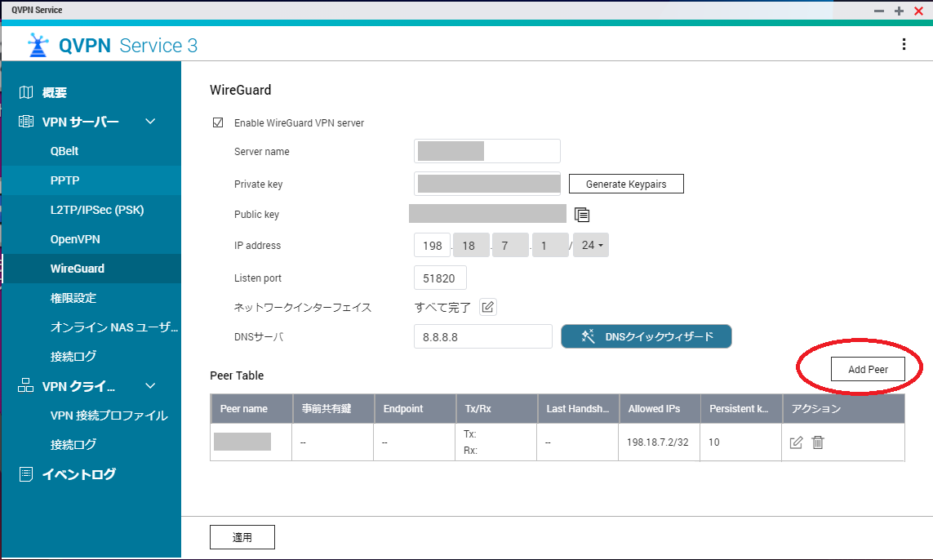Click the Persistent k... column header
The height and width of the screenshot is (560, 933).
741,408
